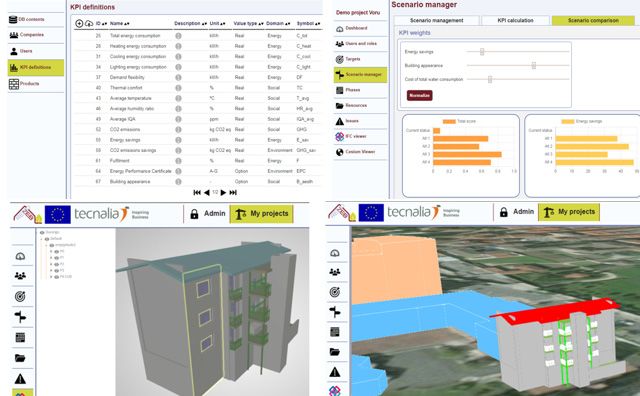Toggle visibility eye of Default tree node
Image resolution: width=640 pixels, height=396 pixels.
pyautogui.click(x=47, y=239)
